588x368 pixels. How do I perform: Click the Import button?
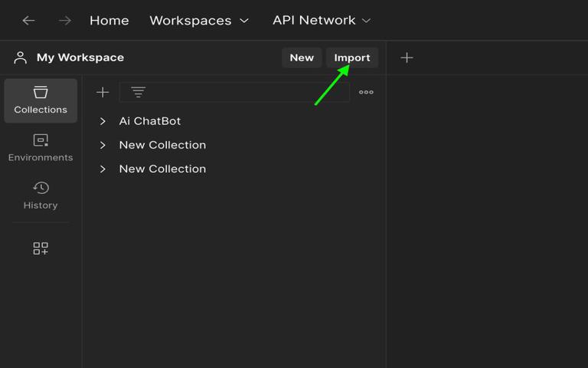coord(352,58)
